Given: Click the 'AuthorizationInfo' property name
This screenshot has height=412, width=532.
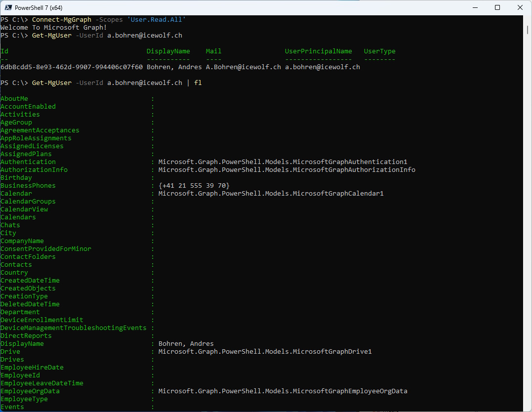Looking at the screenshot, I should click(x=34, y=169).
